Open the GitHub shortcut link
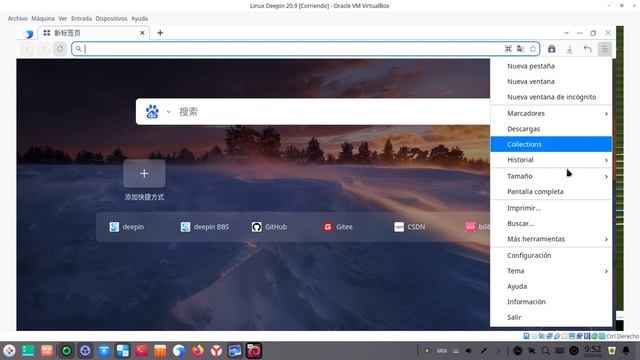Screen dimensions: 640x360 point(269,227)
